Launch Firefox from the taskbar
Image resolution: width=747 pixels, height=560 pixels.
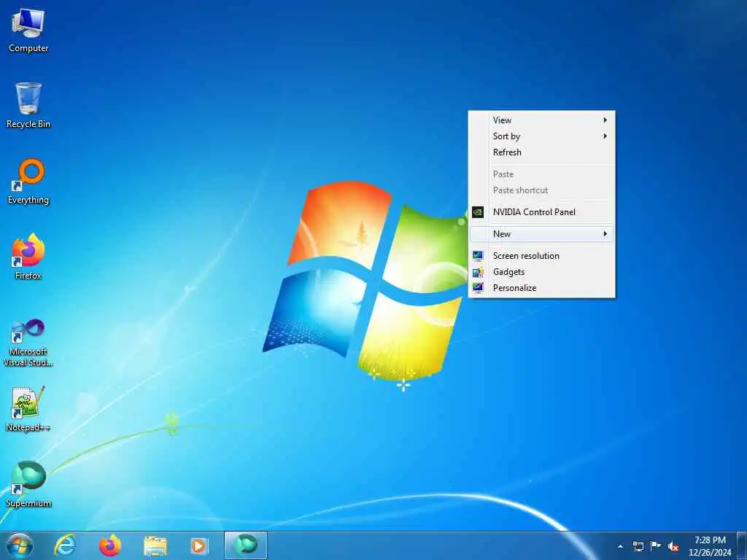coord(110,545)
